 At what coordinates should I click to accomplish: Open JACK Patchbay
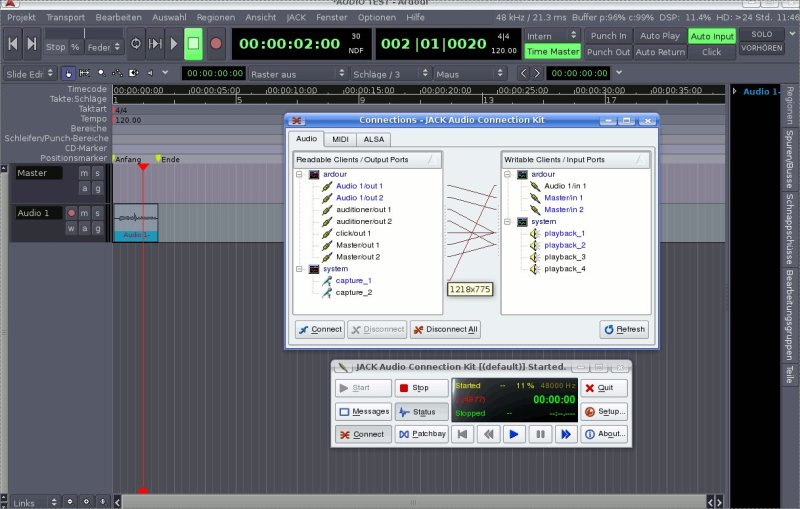click(421, 434)
